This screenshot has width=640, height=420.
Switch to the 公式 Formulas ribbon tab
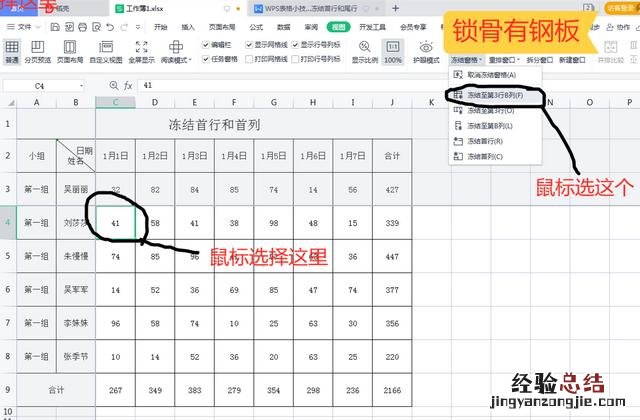[x=256, y=27]
